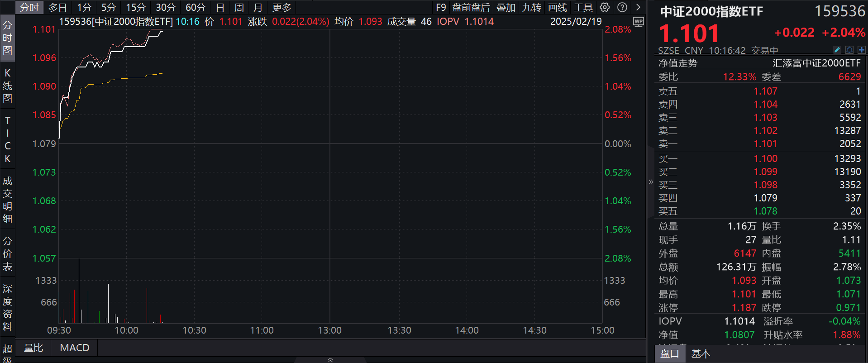This screenshot has width=868, height=363.
Task: Toggle 叠加 overlay comparison
Action: pyautogui.click(x=506, y=8)
